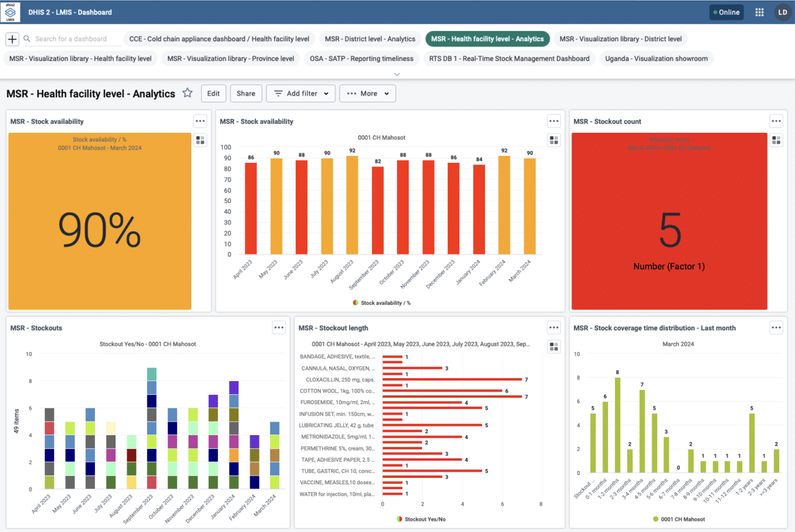Focus the Search for a dashboard field
This screenshot has height=532, width=795.
[76, 39]
